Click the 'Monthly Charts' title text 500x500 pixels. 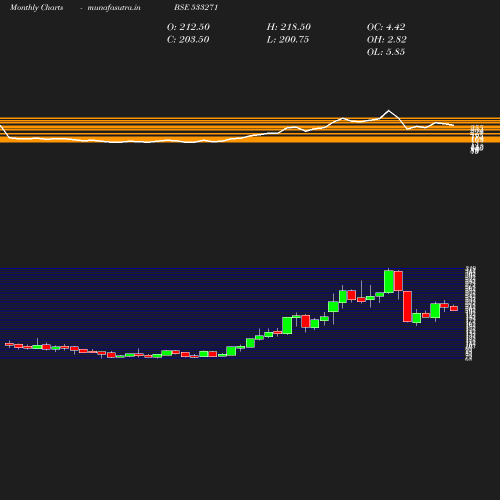tap(37, 7)
